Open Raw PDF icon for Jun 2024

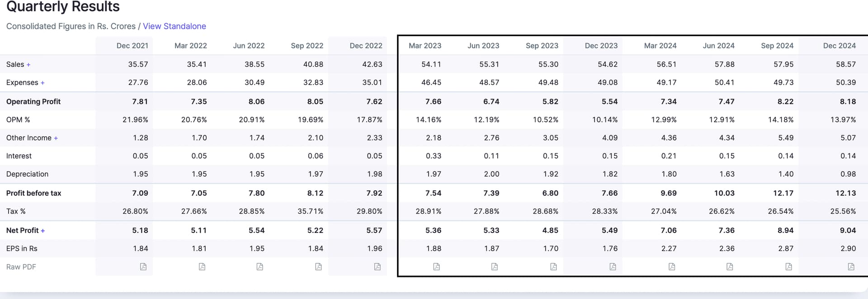coord(730,266)
